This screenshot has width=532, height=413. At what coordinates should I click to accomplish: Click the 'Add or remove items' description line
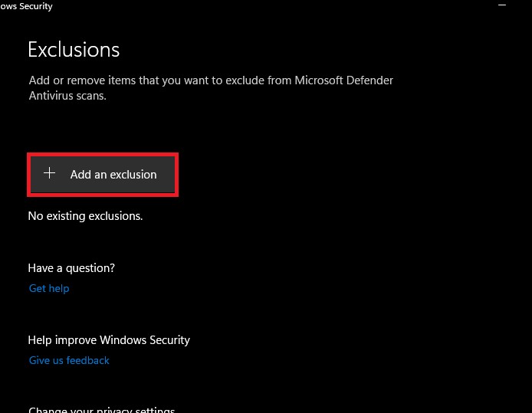[x=211, y=80]
